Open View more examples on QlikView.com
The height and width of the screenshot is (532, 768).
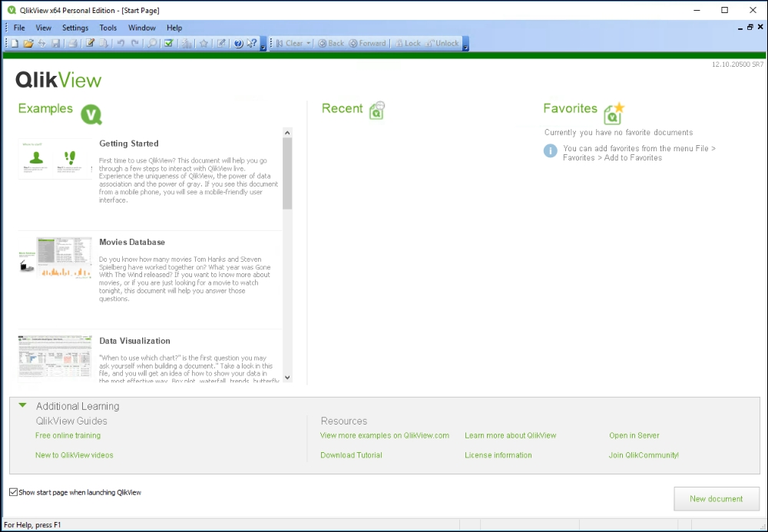385,435
